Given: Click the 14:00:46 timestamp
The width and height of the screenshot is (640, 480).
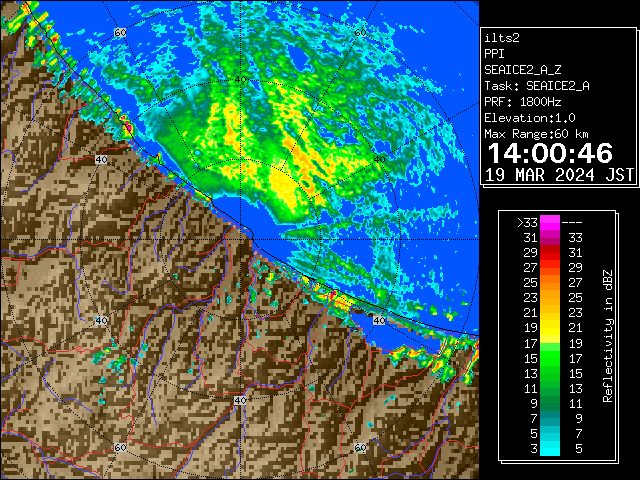Looking at the screenshot, I should (x=550, y=153).
